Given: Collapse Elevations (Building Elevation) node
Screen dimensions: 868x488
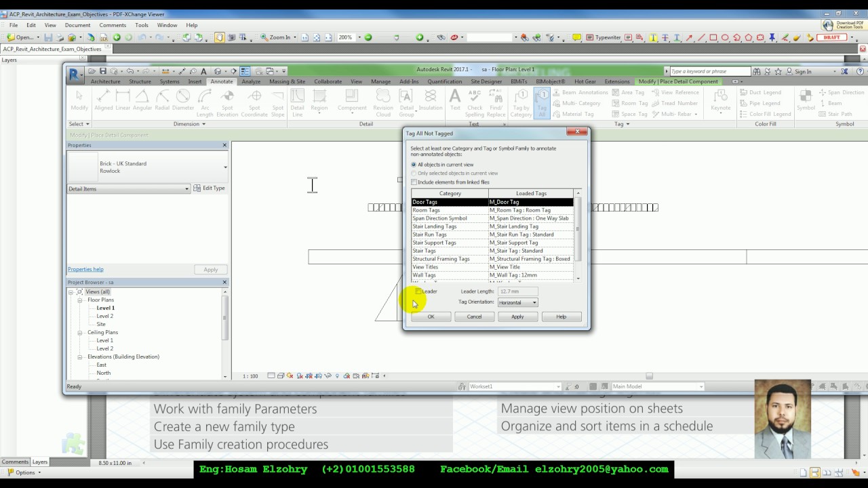Looking at the screenshot, I should (x=80, y=357).
